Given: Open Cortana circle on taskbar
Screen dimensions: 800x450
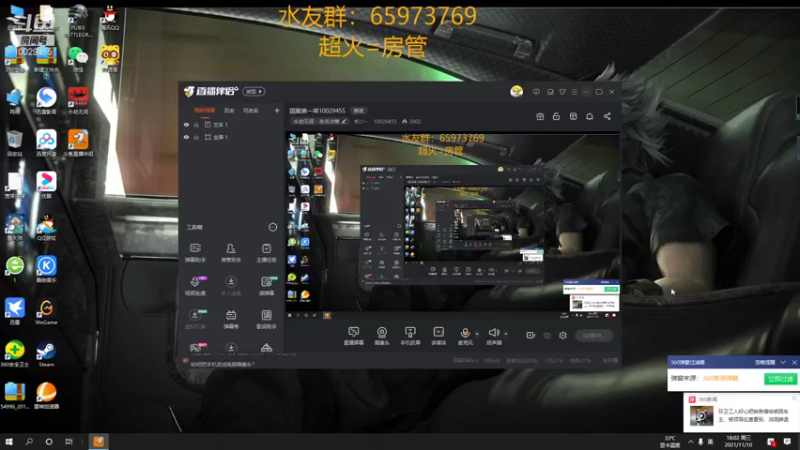Looking at the screenshot, I should click(49, 441).
